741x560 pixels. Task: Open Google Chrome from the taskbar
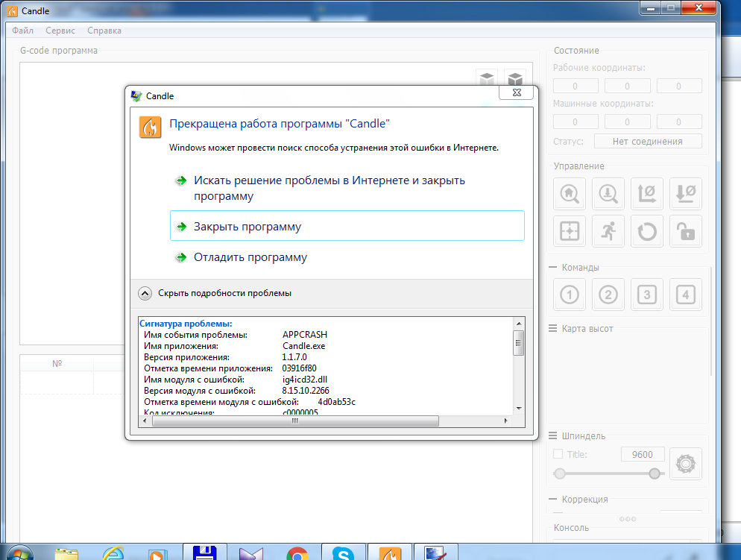[297, 553]
